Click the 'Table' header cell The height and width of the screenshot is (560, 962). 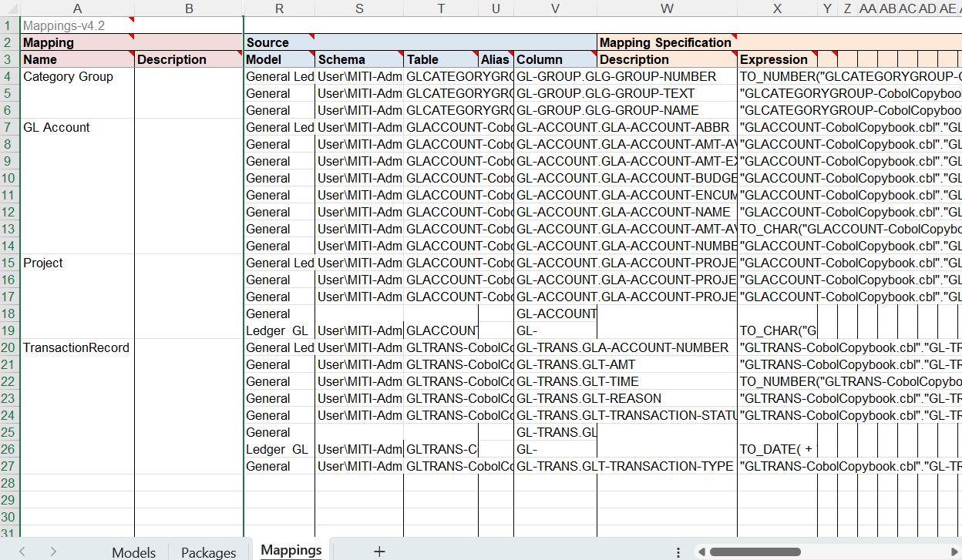pos(441,59)
